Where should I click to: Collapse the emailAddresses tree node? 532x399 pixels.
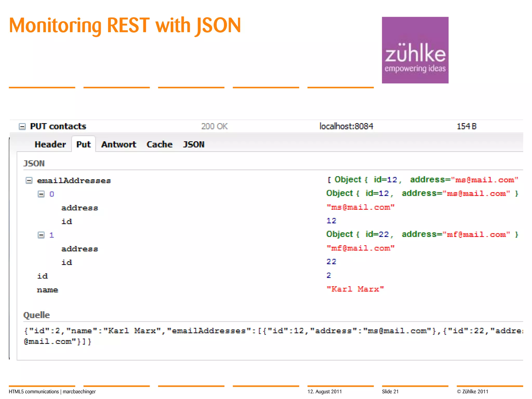click(29, 181)
